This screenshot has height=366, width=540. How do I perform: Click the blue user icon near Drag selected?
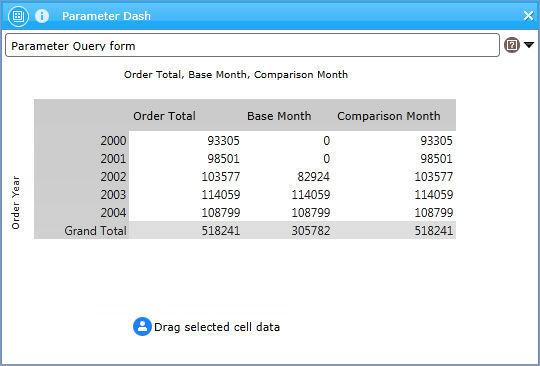click(142, 326)
